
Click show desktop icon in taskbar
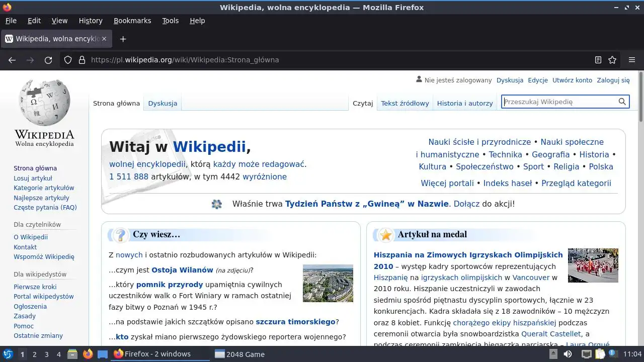click(103, 354)
